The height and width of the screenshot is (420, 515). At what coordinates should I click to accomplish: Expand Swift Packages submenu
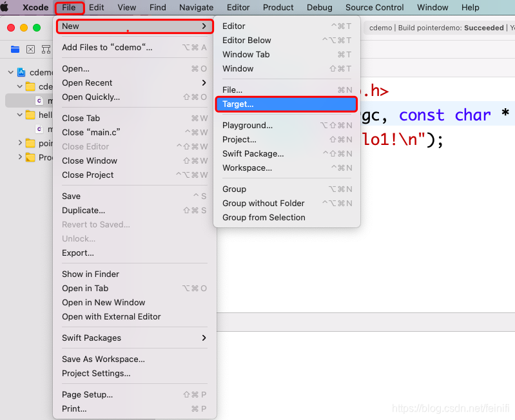(135, 338)
